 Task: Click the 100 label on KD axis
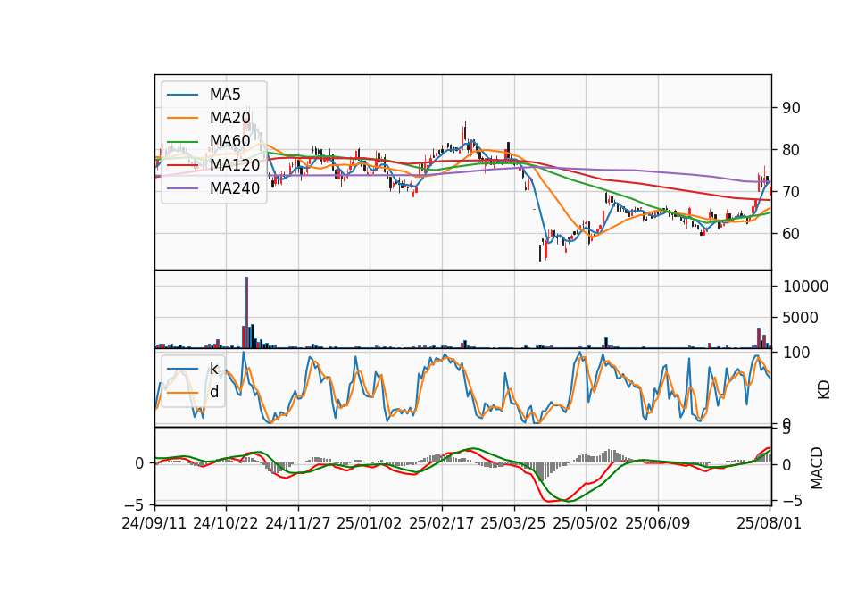tap(796, 353)
